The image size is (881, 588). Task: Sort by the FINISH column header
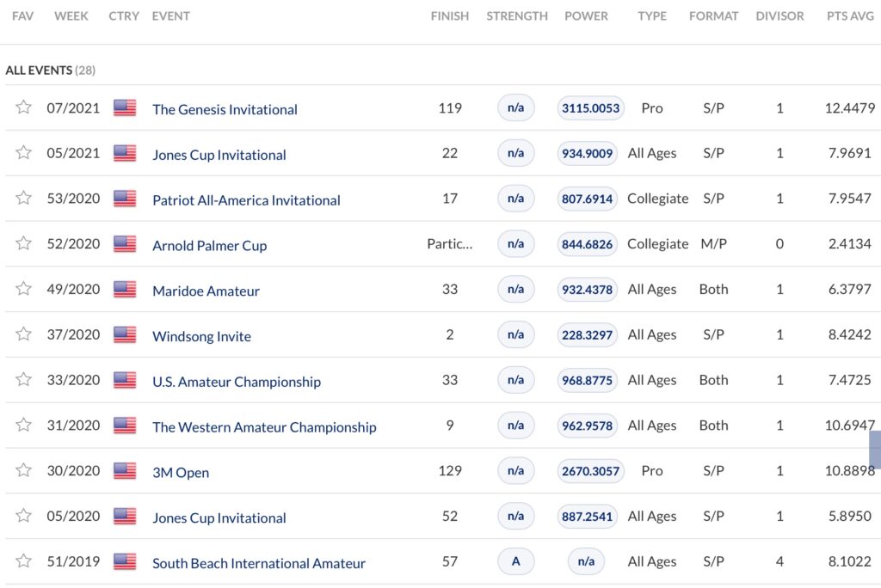point(450,16)
